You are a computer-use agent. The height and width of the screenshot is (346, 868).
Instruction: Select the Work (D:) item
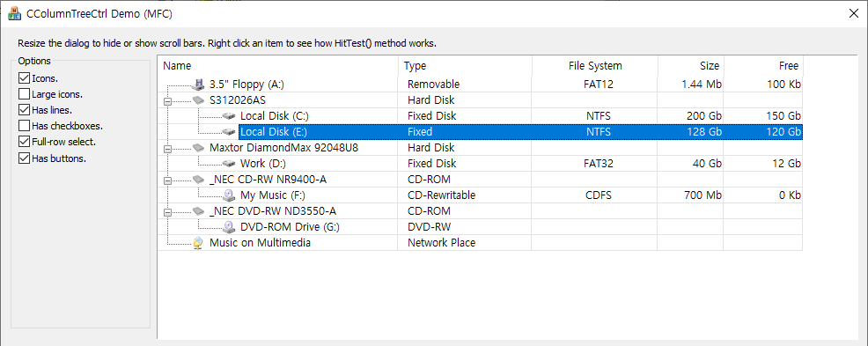click(263, 164)
